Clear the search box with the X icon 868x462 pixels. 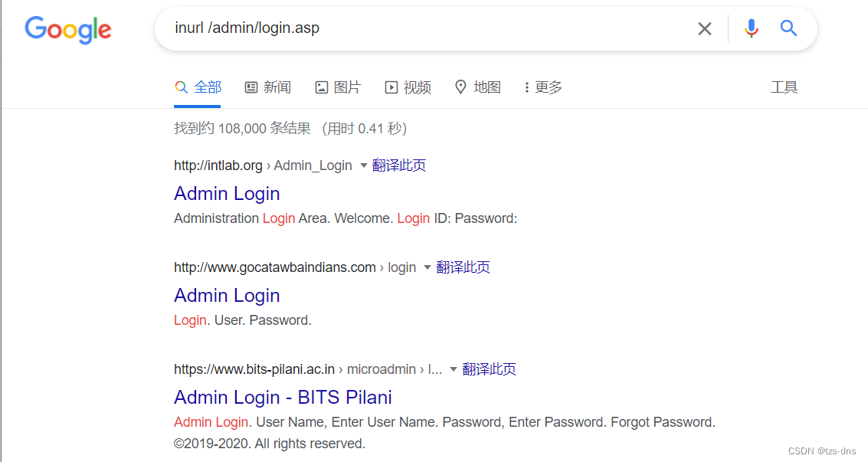tap(705, 28)
